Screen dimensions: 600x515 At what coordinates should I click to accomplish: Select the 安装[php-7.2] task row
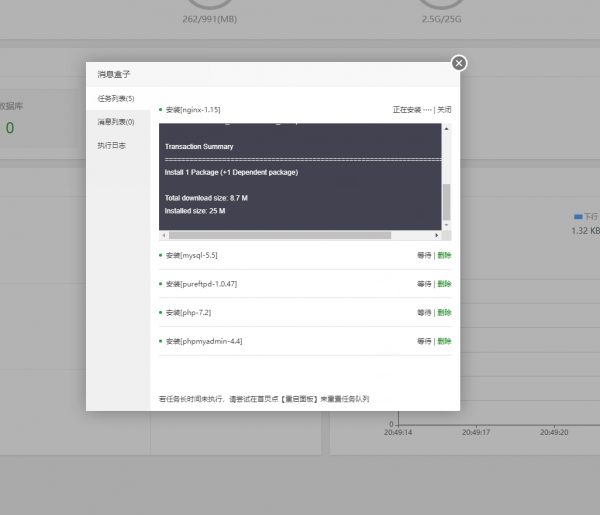click(305, 313)
